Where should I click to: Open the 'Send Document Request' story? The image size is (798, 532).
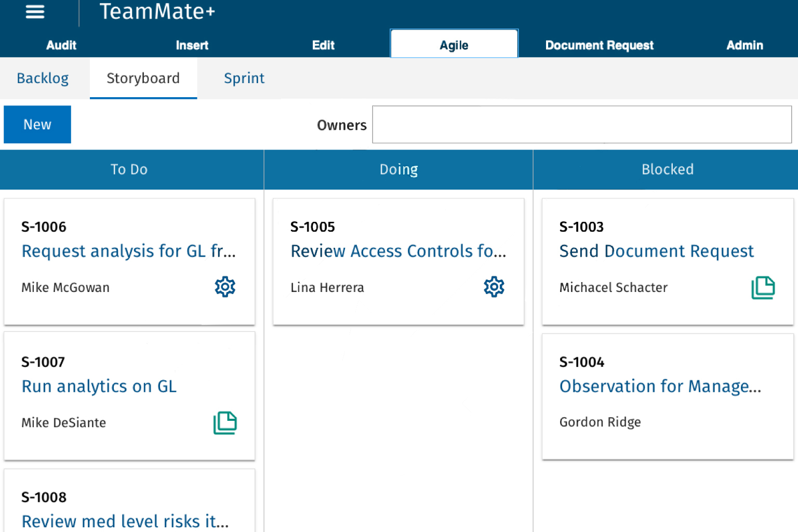tap(656, 251)
